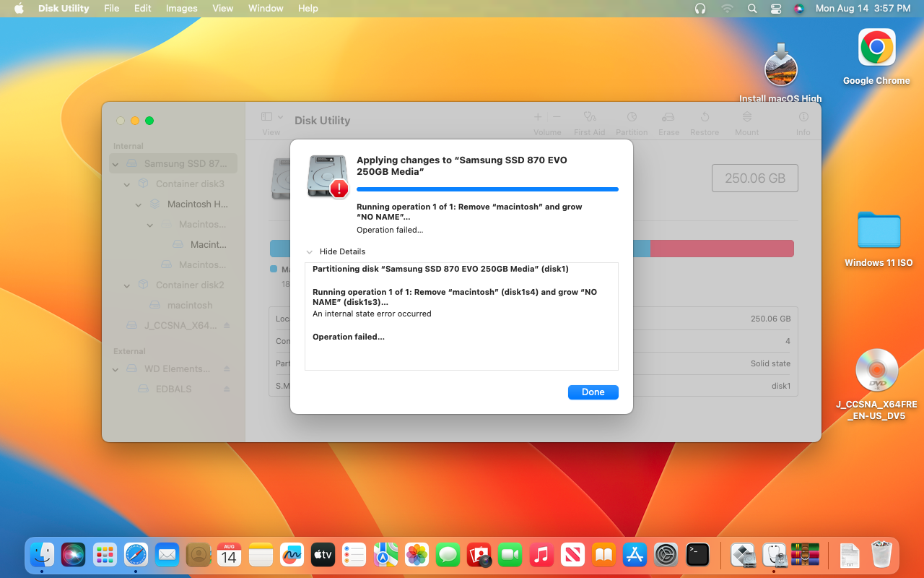Collapse the Container disk2 chevron

pyautogui.click(x=127, y=285)
